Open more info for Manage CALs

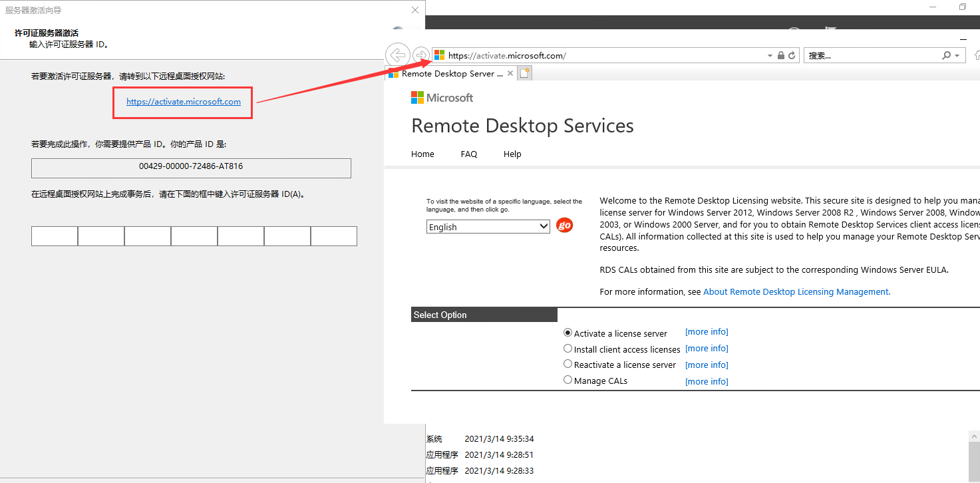pyautogui.click(x=707, y=382)
